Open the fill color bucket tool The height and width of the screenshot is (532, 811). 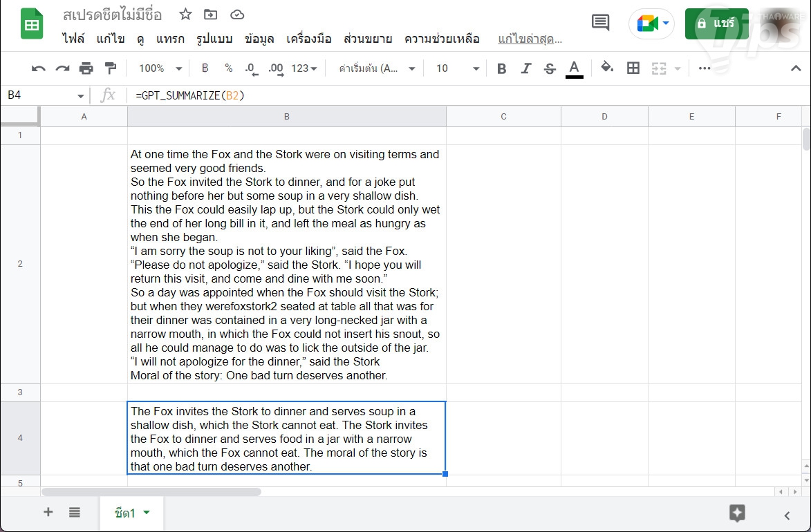tap(607, 68)
